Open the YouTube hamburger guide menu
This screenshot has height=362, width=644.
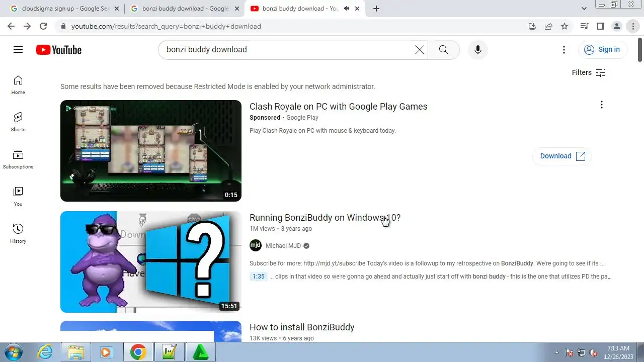point(18,49)
